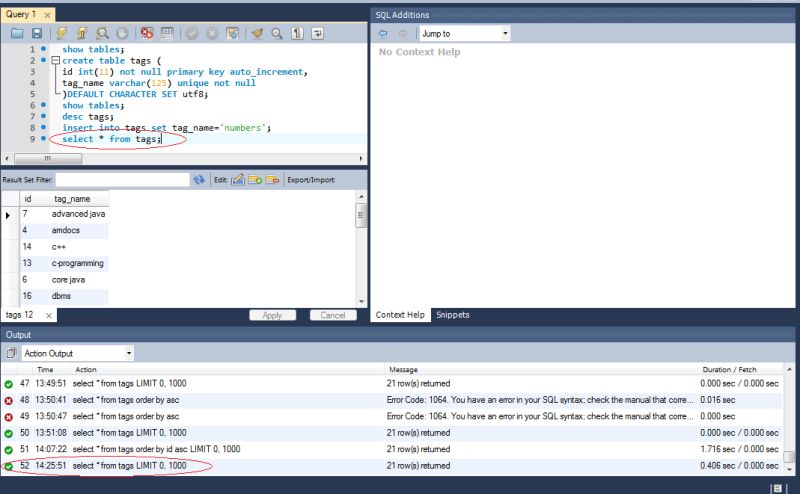Click the result grid scroll-down arrow
800x494 pixels.
coord(361,302)
